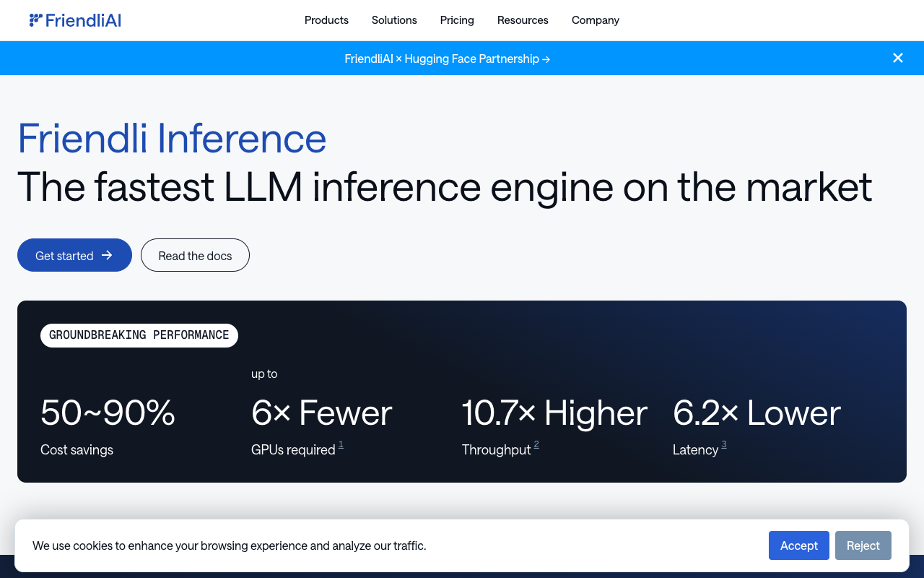924x578 pixels.
Task: Open the Products menu
Action: pos(326,20)
